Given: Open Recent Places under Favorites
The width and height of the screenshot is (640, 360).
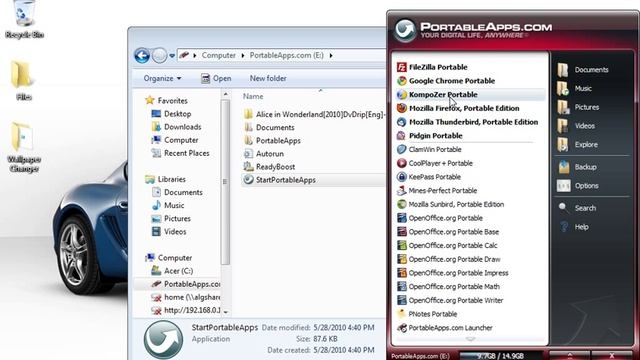Looking at the screenshot, I should tap(180, 153).
